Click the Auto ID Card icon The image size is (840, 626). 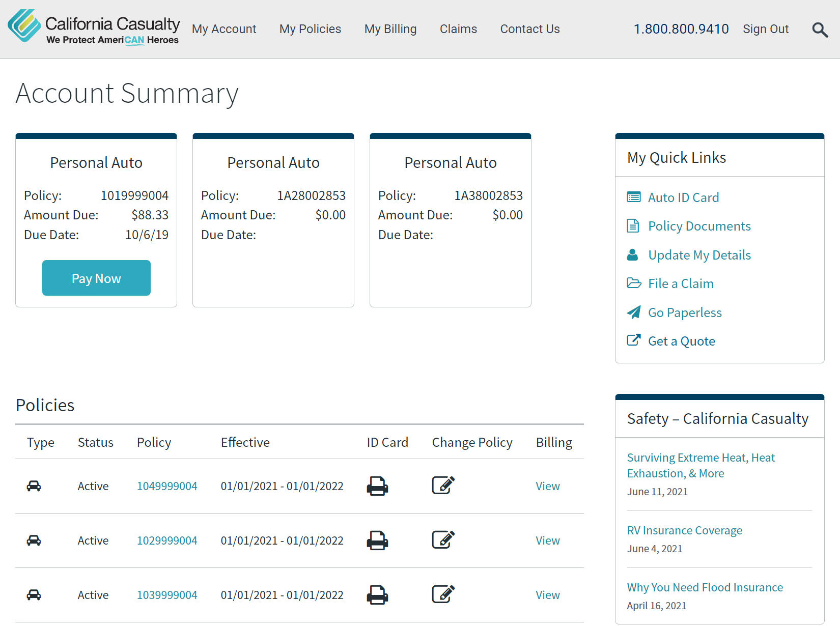pyautogui.click(x=634, y=197)
